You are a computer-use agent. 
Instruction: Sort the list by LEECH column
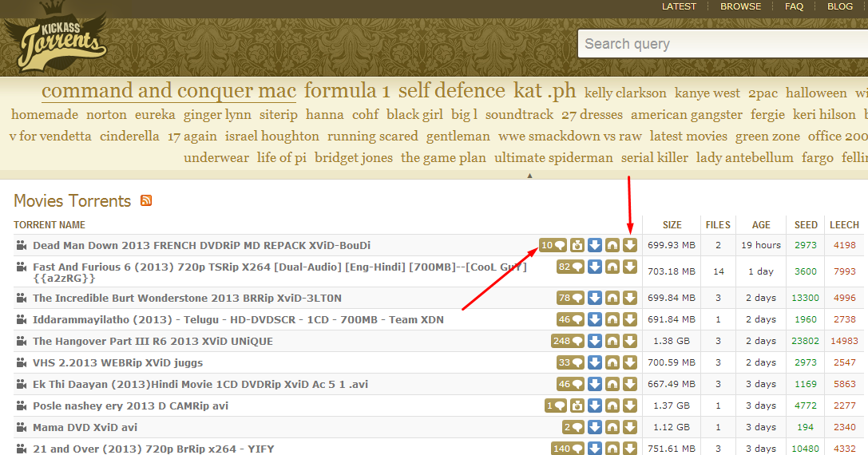(844, 225)
